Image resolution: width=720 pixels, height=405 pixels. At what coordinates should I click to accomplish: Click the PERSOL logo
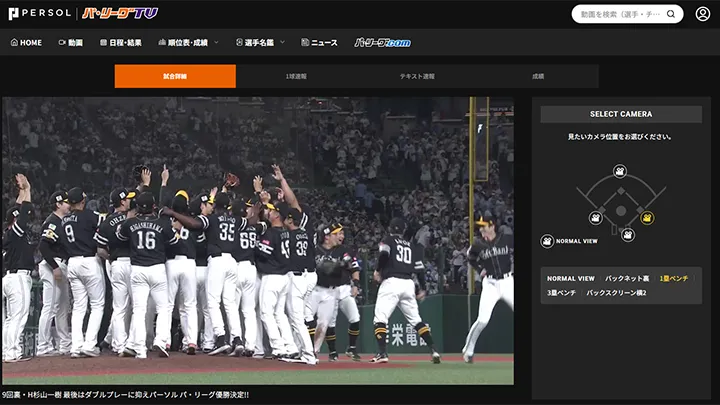(40, 13)
